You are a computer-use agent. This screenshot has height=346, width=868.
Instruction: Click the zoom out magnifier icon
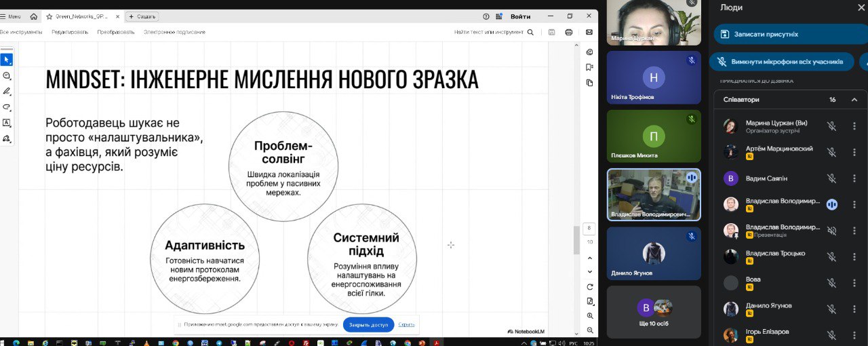coord(590,330)
